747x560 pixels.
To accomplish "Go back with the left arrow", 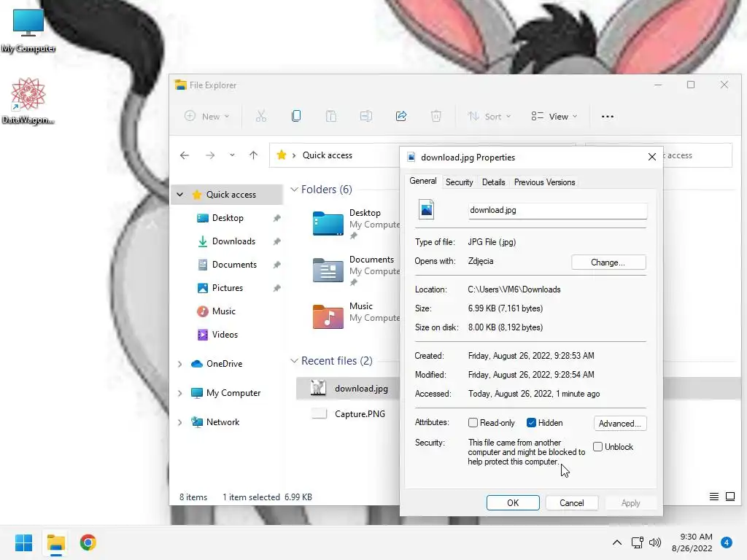I will (185, 155).
